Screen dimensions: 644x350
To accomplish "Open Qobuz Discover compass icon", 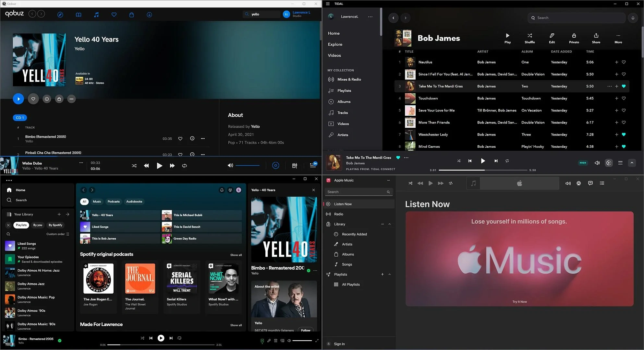I will (x=60, y=15).
